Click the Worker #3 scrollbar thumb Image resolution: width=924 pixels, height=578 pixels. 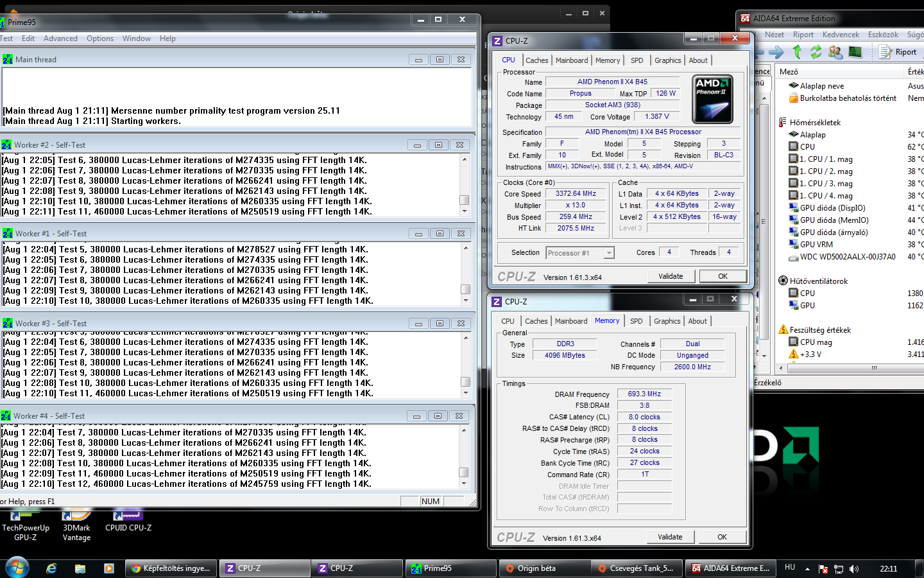point(465,382)
